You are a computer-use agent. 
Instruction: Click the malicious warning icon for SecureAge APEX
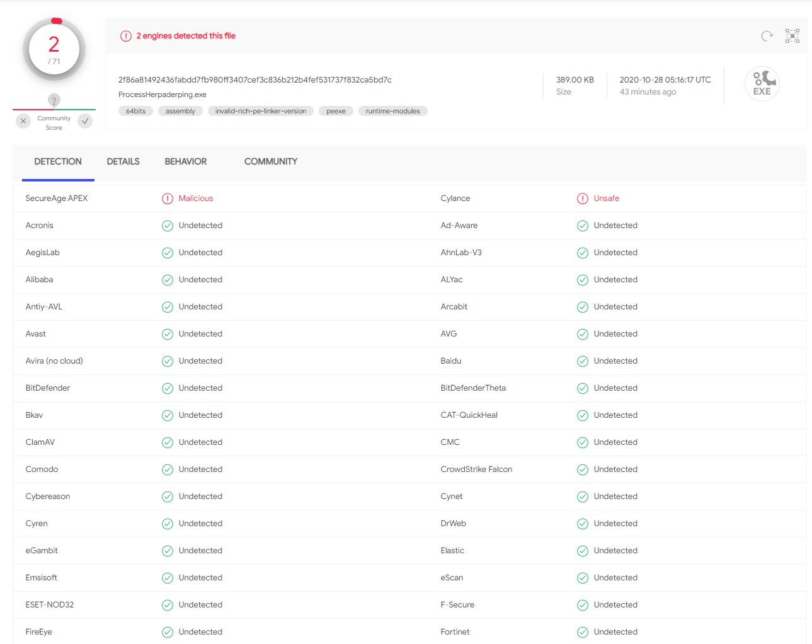[x=168, y=198]
